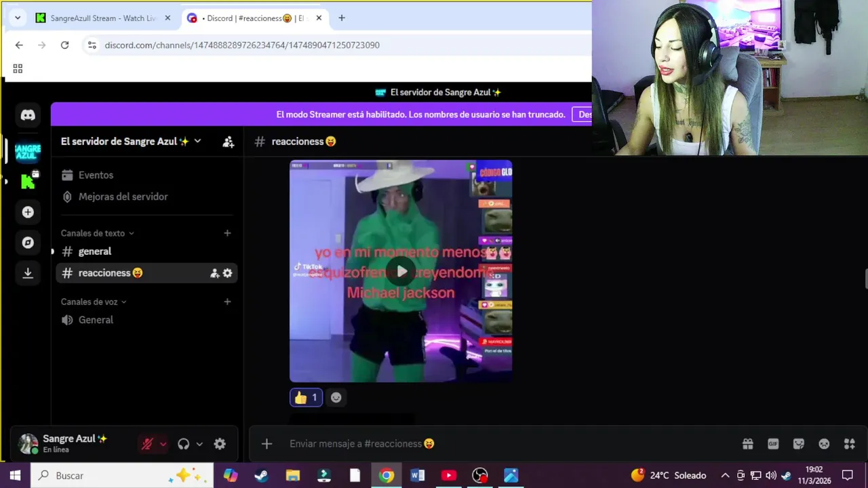The width and height of the screenshot is (868, 488).
Task: Open the apps launcher icon in chat bar
Action: tap(849, 444)
